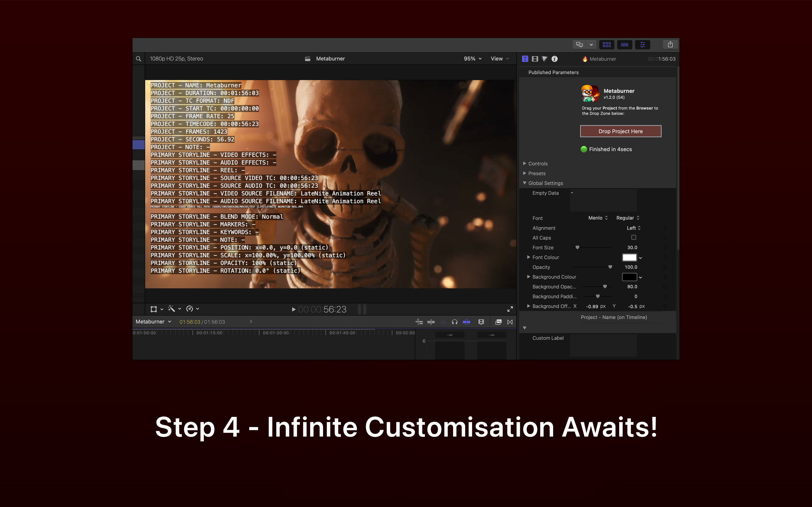Click the Drop Project Here button
This screenshot has width=812, height=507.
[x=620, y=132]
